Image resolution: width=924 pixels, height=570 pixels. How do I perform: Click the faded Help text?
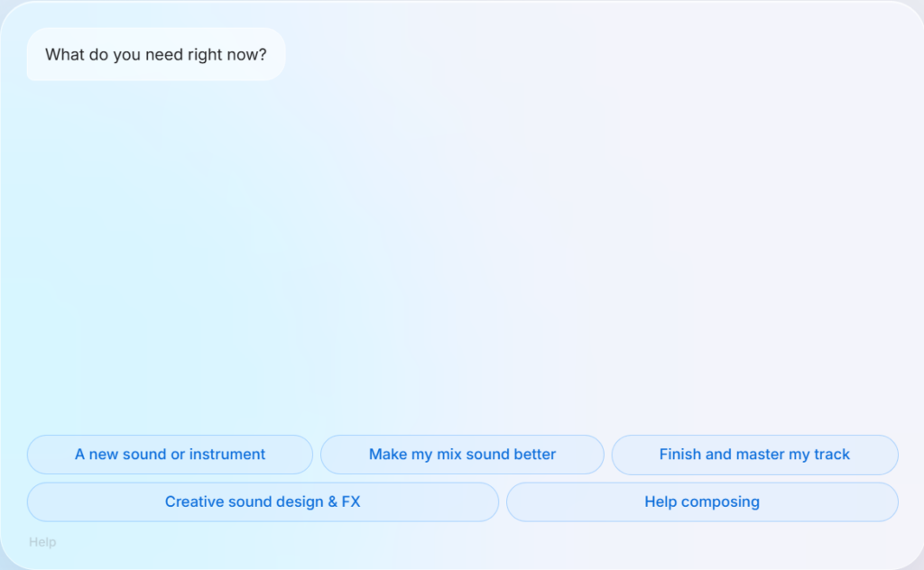pyautogui.click(x=42, y=542)
